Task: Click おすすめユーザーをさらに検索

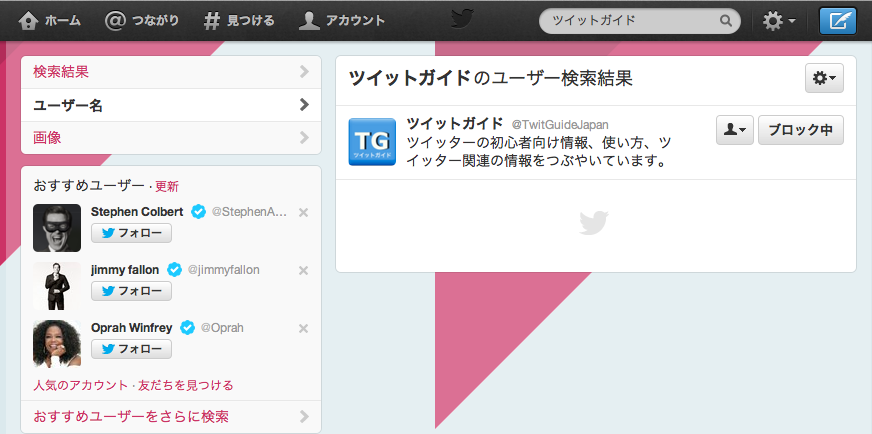Action: click(171, 417)
